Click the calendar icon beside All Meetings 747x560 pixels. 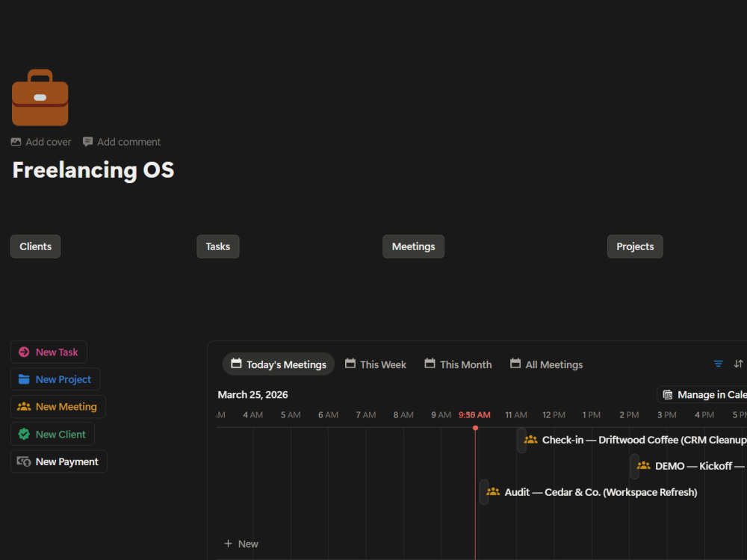click(x=515, y=364)
